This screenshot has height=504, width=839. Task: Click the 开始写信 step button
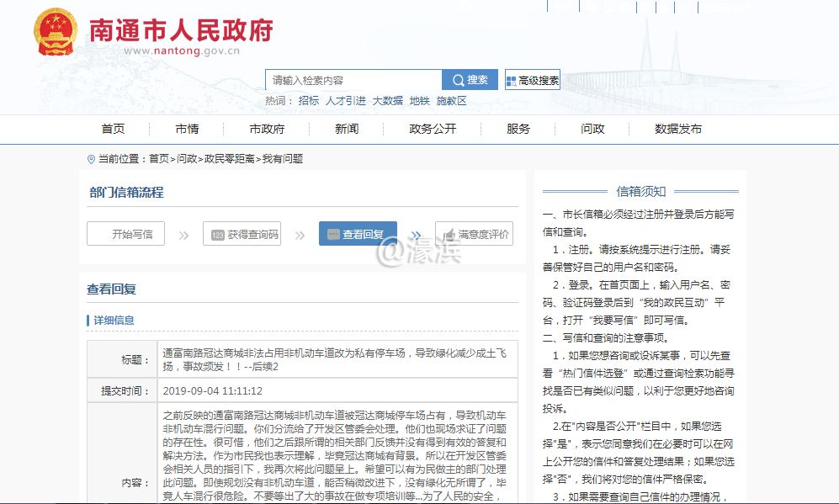(x=125, y=235)
